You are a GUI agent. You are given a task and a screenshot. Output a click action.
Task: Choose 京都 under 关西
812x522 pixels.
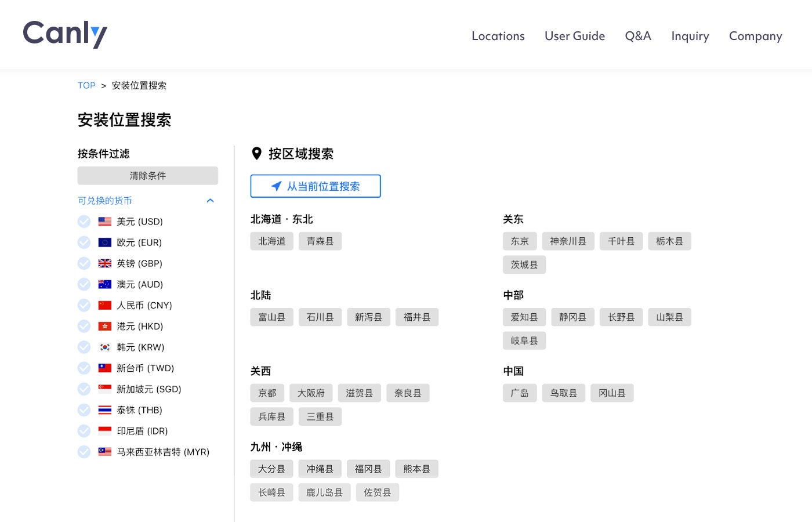267,393
